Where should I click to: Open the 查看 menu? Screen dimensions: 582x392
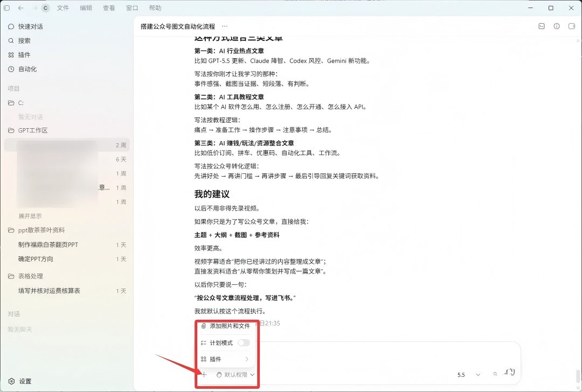109,8
